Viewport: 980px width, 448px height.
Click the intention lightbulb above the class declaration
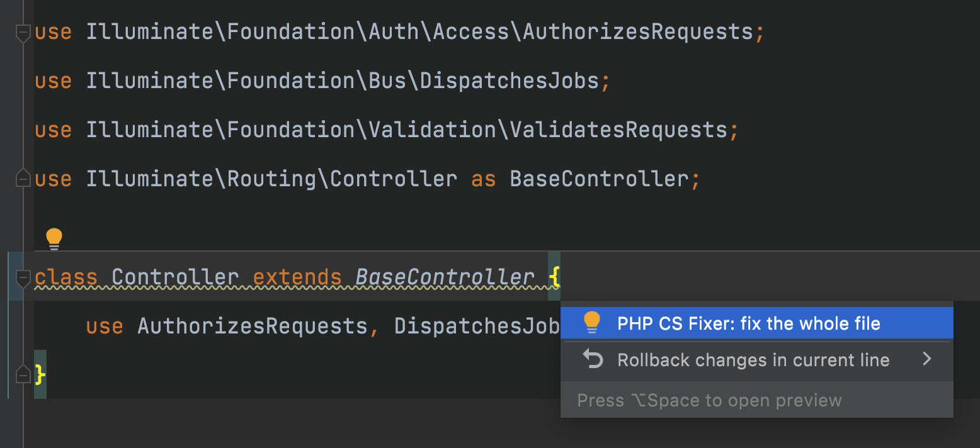(54, 238)
